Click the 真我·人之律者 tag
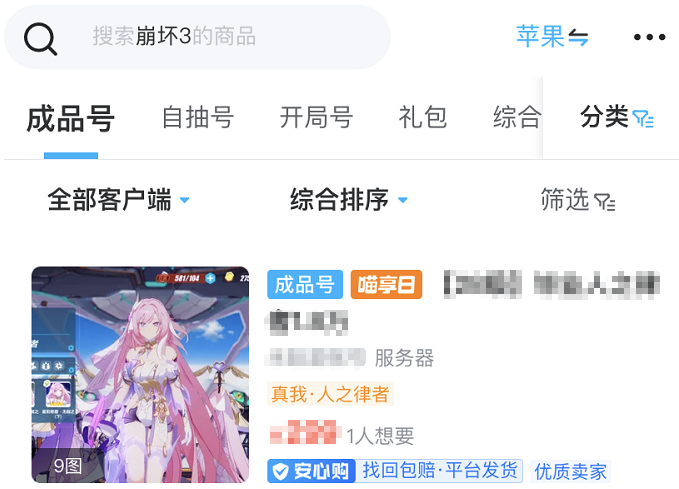Viewport: 679px width, 489px height. (x=330, y=394)
